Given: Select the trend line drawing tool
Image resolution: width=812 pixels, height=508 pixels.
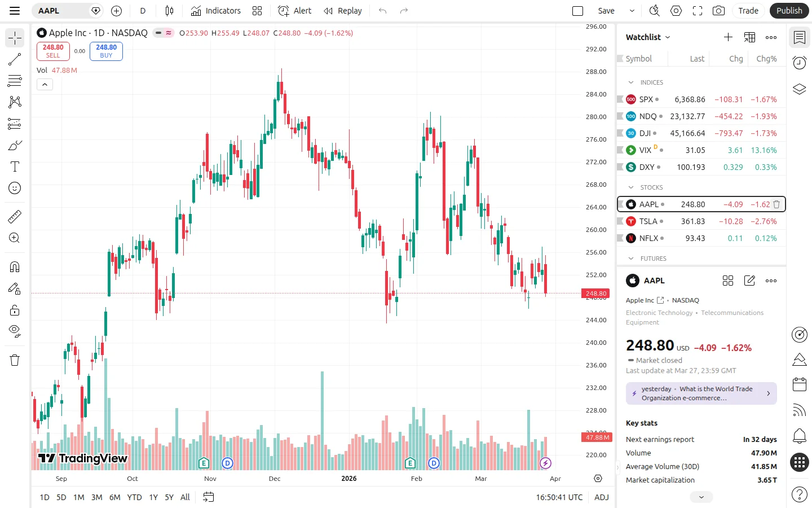Looking at the screenshot, I should (x=15, y=59).
